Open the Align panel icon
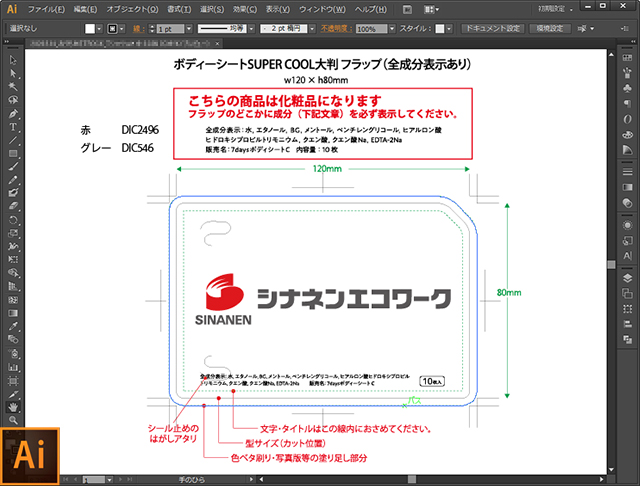 pyautogui.click(x=627, y=324)
